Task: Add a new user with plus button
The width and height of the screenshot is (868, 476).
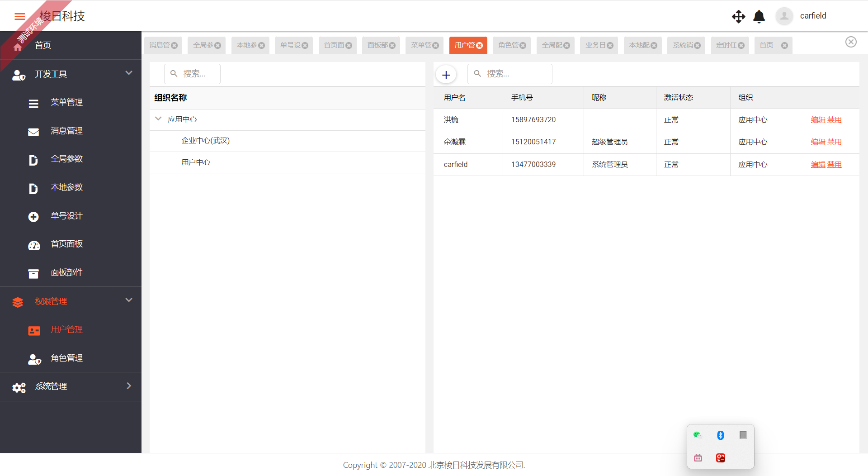Action: point(446,75)
